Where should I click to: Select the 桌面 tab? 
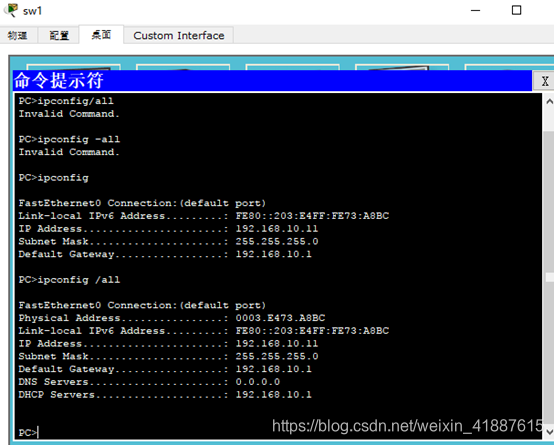(101, 35)
